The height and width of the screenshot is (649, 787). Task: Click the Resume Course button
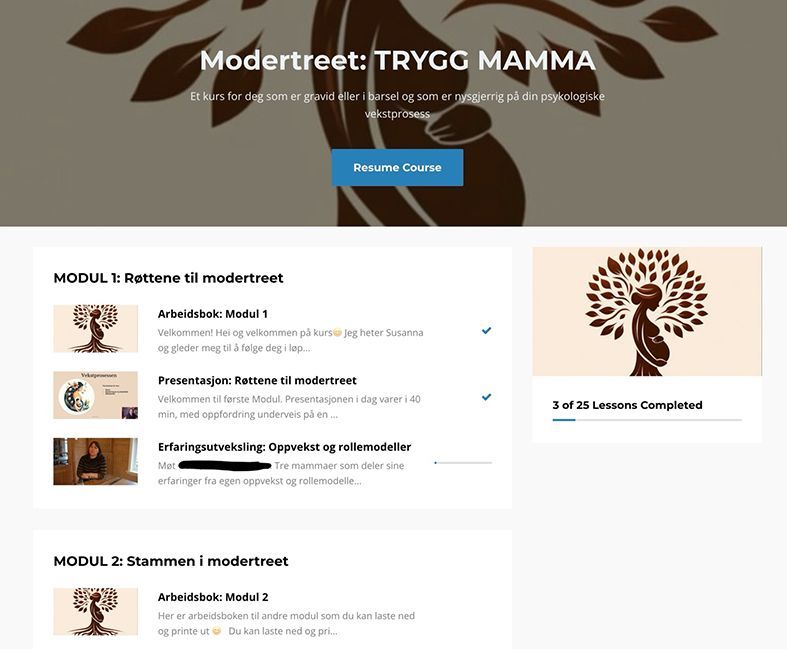(x=397, y=168)
